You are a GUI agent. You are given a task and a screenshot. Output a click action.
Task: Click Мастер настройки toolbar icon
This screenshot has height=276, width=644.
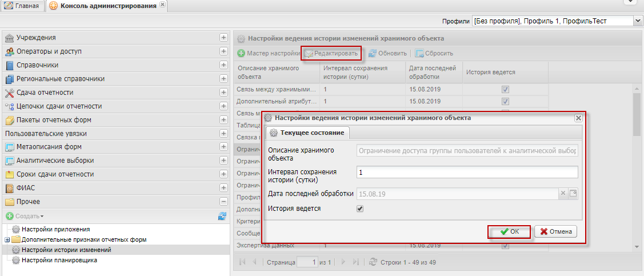pyautogui.click(x=241, y=53)
